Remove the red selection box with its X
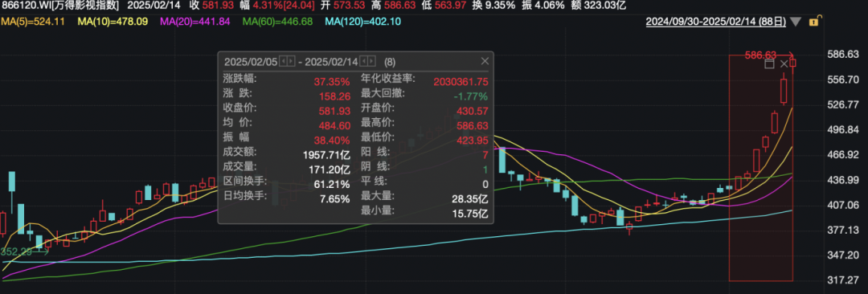 (784, 64)
